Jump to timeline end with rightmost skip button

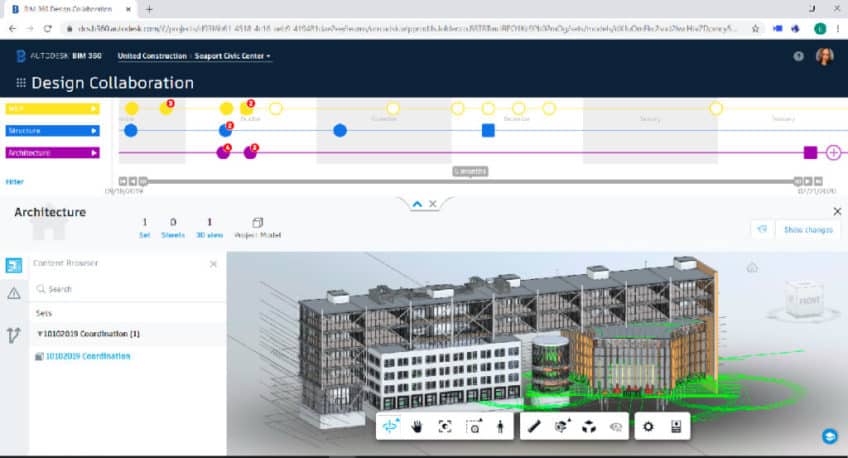coord(818,182)
